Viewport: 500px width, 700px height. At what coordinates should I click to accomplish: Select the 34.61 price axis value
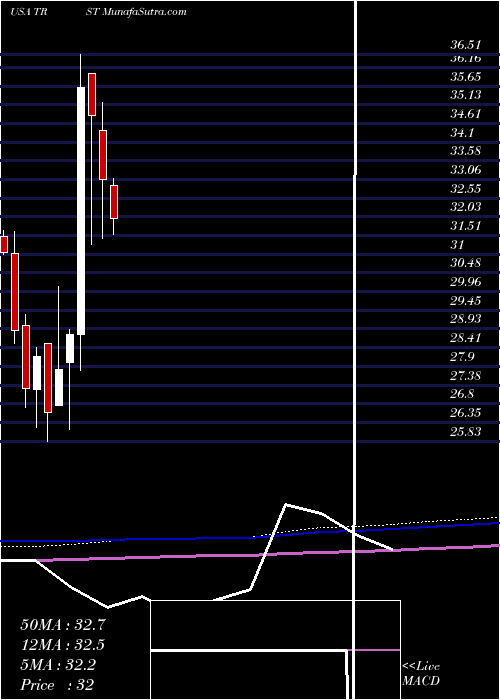(466, 113)
